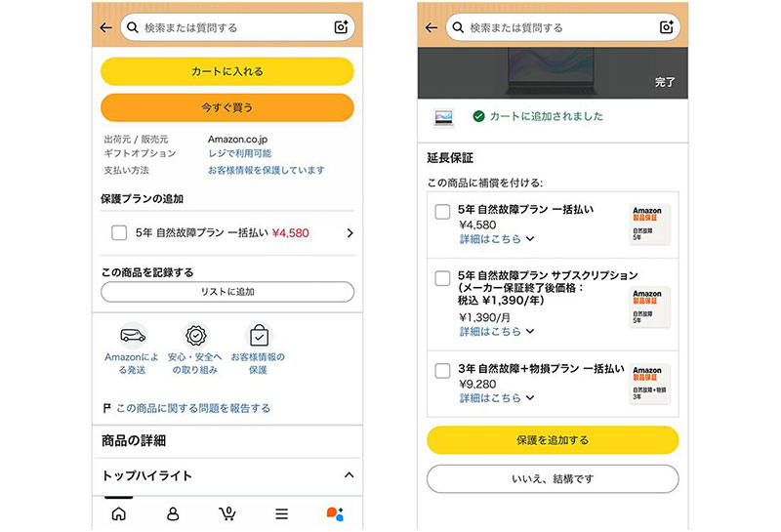Open protection plan details chevron on left screen
The width and height of the screenshot is (781, 532).
pos(349,232)
